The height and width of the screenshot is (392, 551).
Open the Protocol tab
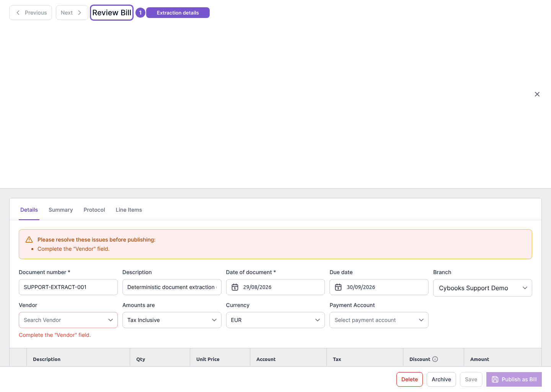(x=94, y=210)
